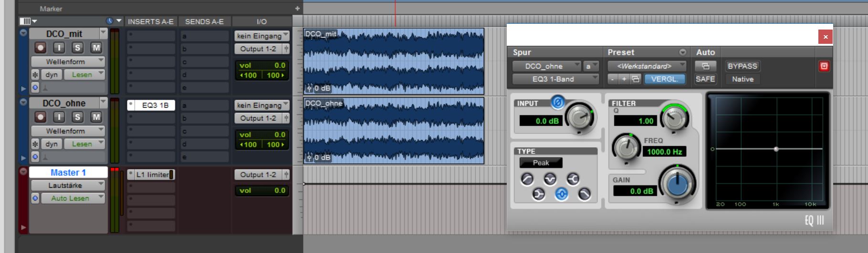
Task: Open the Werkstandard preset dropdown
Action: click(x=647, y=66)
